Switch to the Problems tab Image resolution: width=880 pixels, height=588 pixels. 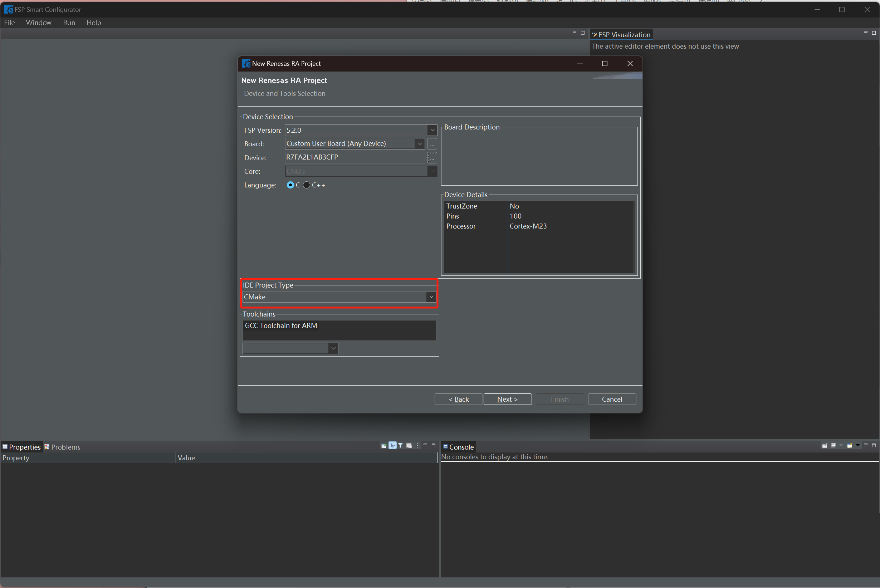(x=62, y=447)
